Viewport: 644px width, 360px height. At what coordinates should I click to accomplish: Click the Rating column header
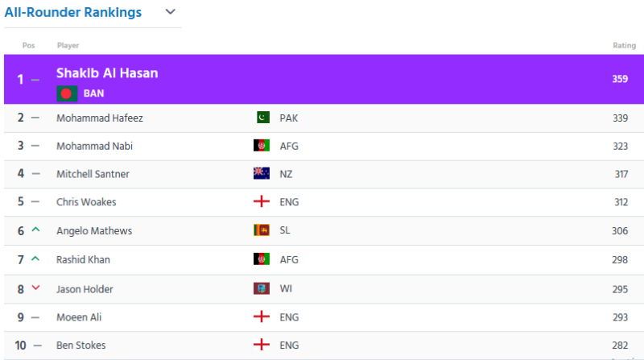click(625, 46)
